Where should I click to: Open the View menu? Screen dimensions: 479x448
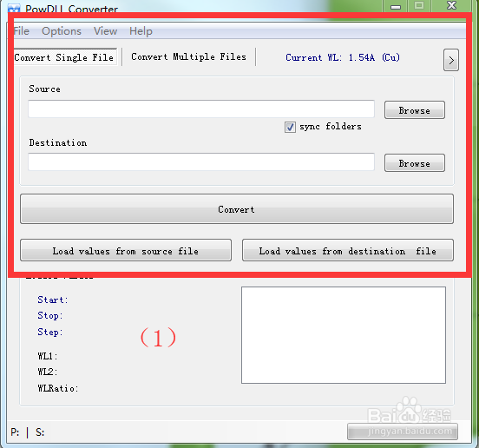tap(105, 31)
